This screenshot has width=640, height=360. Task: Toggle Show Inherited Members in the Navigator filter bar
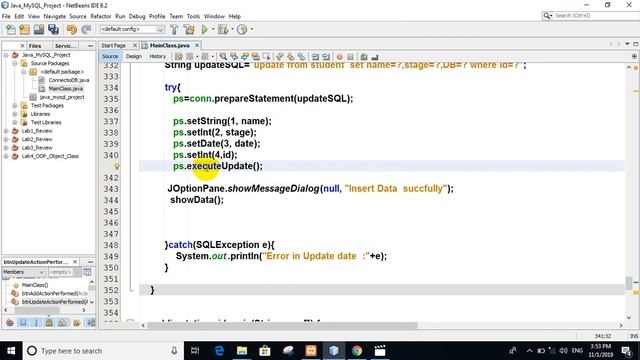10,322
